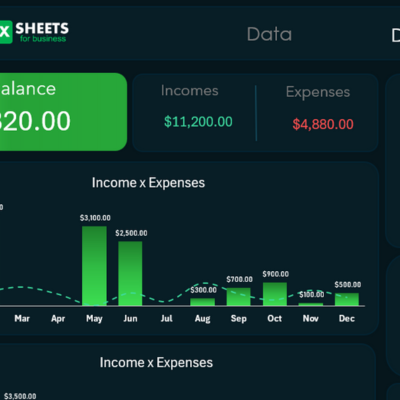Click the Sheets for business title

point(42,32)
